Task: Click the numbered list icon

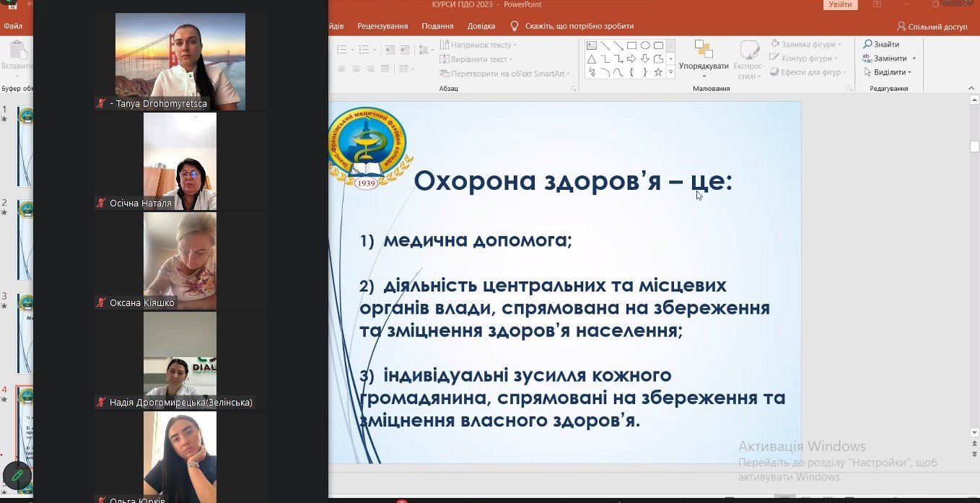Action: click(x=364, y=50)
